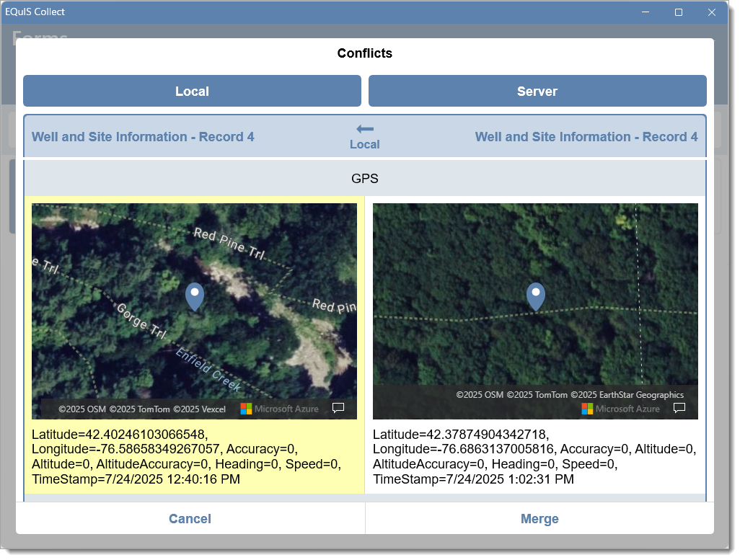
Task: Click left Well and Site Information heading
Action: (x=143, y=137)
